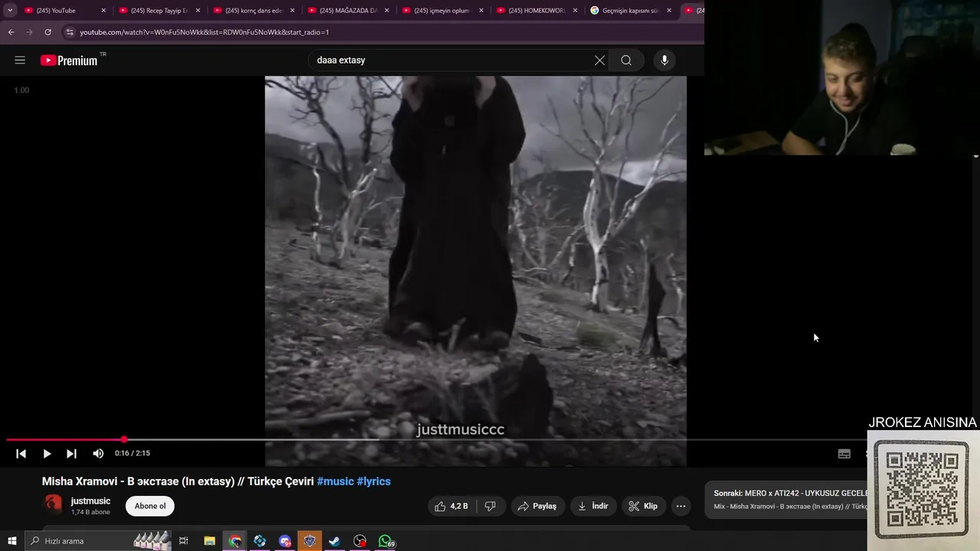Screen dimensions: 980x551
Task: Open the #music hashtag link
Action: (x=335, y=481)
